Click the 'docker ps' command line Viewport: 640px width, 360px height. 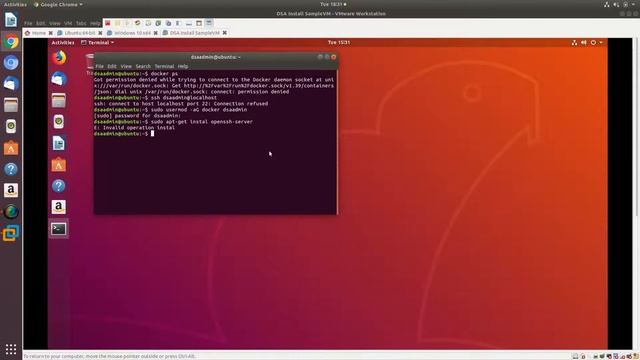click(164, 74)
